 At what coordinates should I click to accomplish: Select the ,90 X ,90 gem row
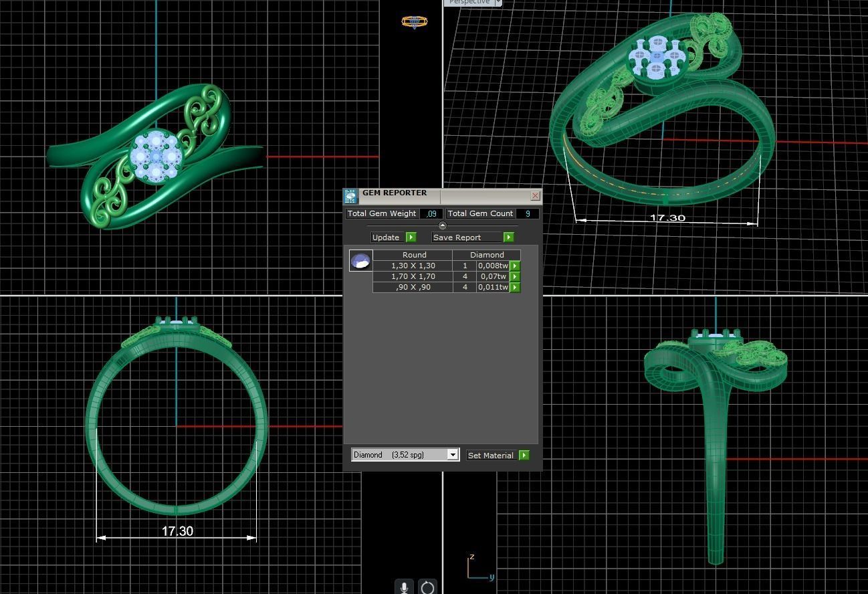tap(413, 287)
